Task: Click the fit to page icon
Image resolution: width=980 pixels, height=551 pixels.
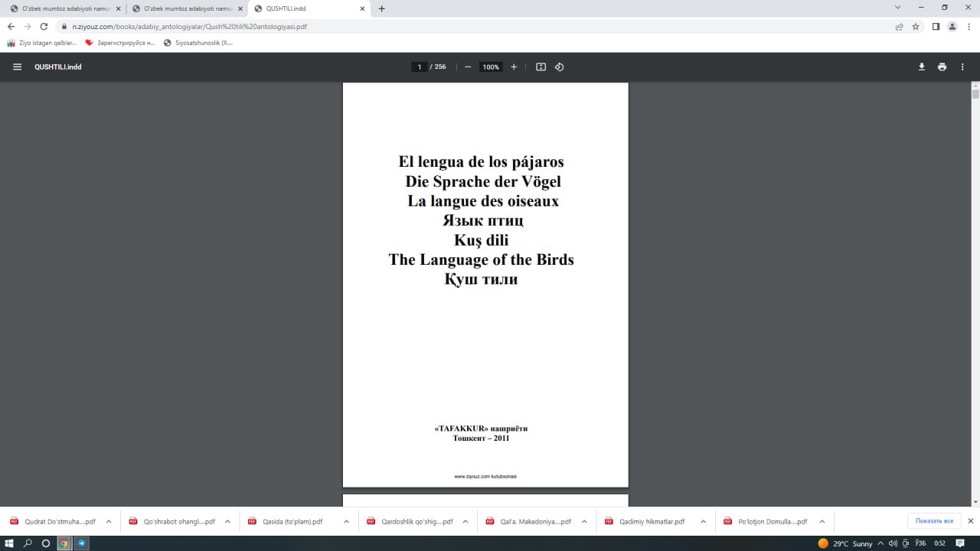Action: click(x=541, y=67)
